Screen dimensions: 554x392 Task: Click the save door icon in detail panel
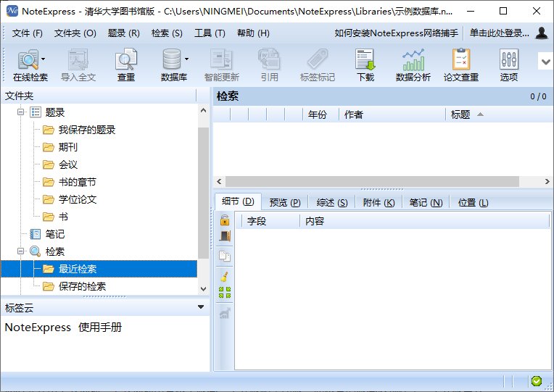225,236
